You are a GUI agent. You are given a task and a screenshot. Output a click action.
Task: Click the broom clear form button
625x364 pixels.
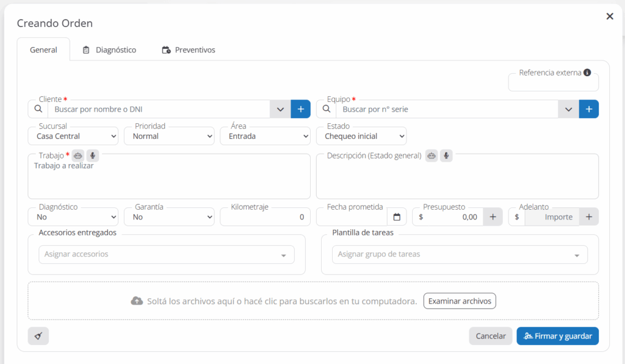[x=38, y=336]
